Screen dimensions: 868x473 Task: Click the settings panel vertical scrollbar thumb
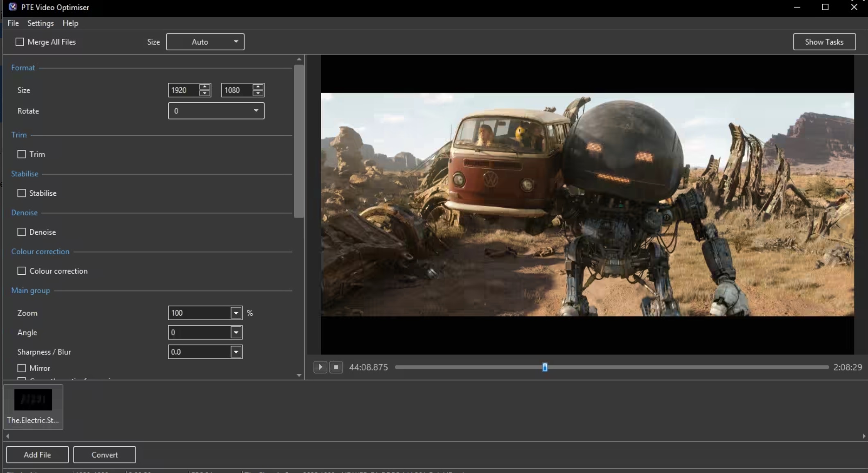[299, 141]
